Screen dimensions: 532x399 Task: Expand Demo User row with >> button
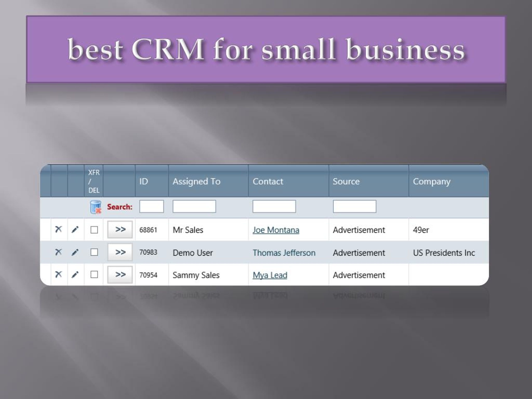coord(120,252)
